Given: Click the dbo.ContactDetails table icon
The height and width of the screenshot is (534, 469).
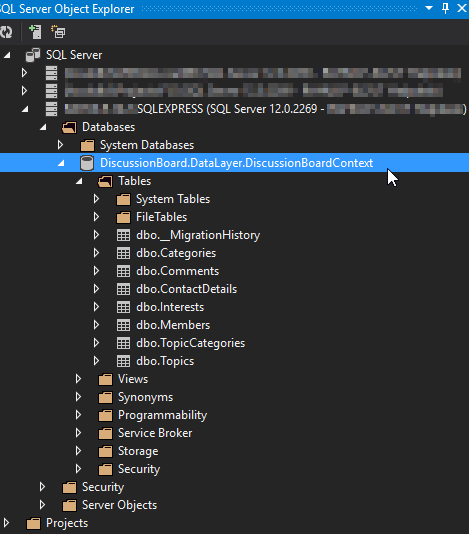Looking at the screenshot, I should coord(123,289).
